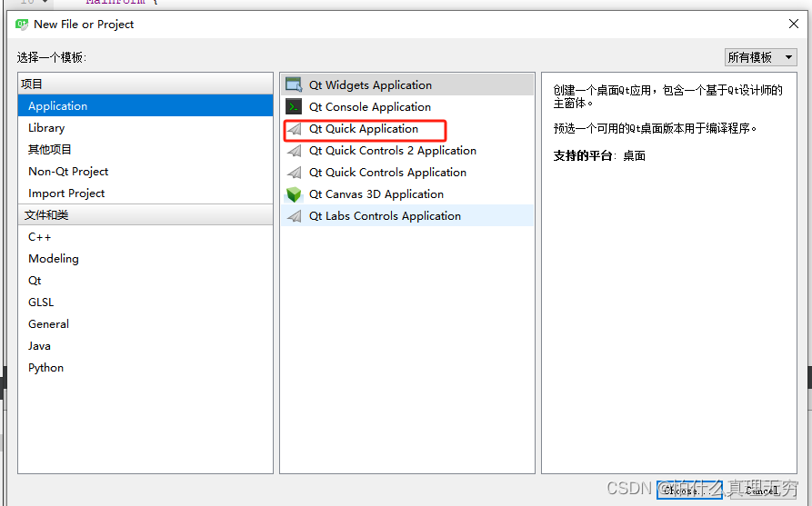Click the Qt Quick Controls Application icon
812x506 pixels.
click(294, 173)
